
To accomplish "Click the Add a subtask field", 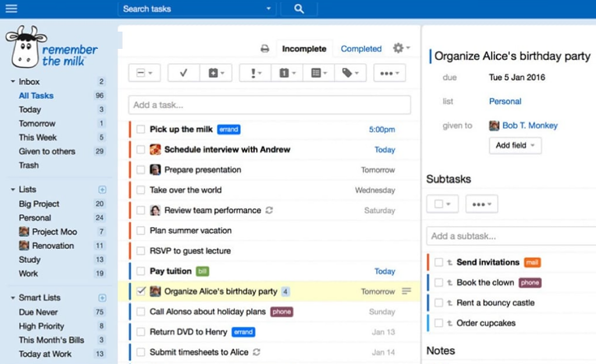I will pos(511,236).
